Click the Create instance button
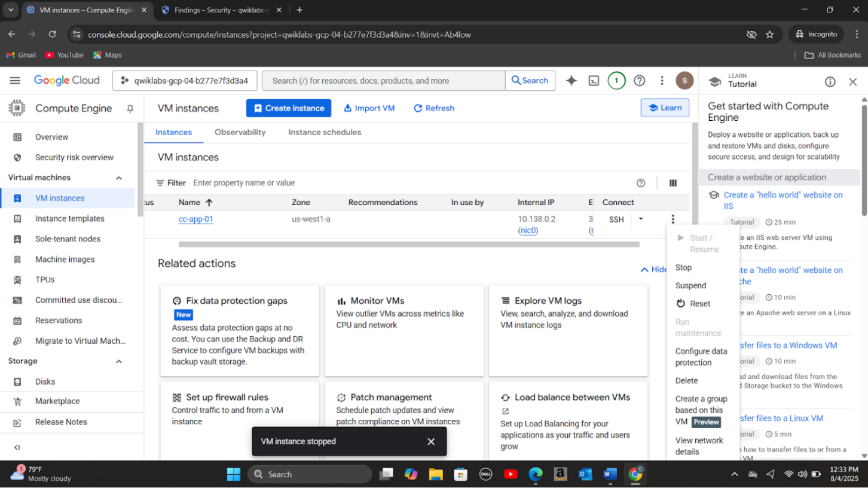Screen dimensions: 868x488 pos(288,108)
